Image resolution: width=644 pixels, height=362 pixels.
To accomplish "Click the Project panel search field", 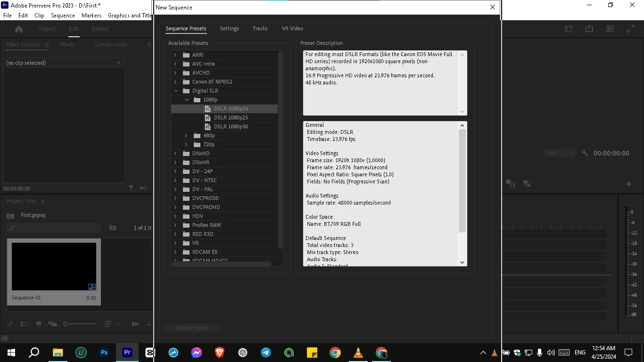I will pos(54,228).
